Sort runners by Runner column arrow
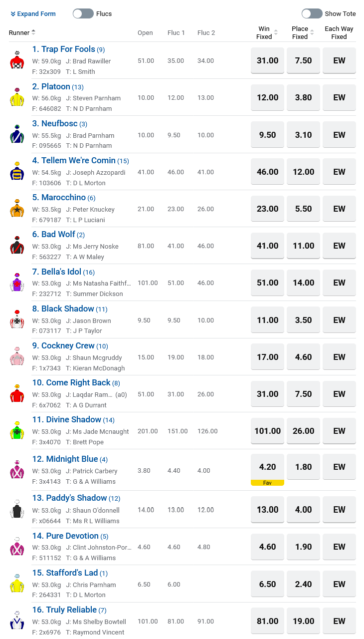The image size is (364, 639). pyautogui.click(x=33, y=32)
